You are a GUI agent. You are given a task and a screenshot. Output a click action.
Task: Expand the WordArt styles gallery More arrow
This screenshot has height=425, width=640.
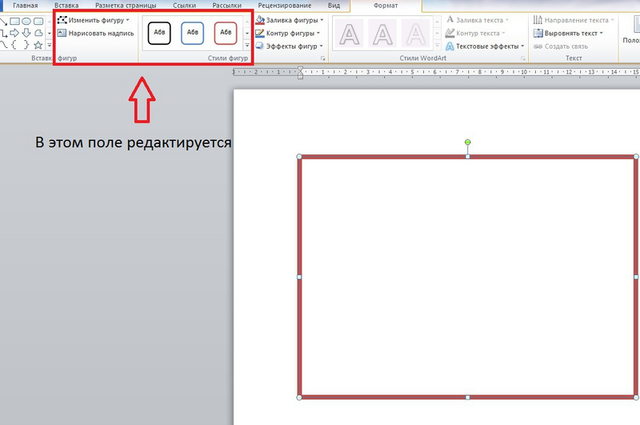coord(437,45)
